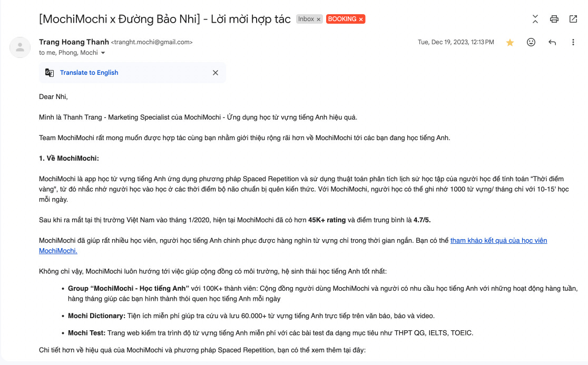588x365 pixels.
Task: Click sender name Trang Hoang Thanh
Action: (x=74, y=42)
